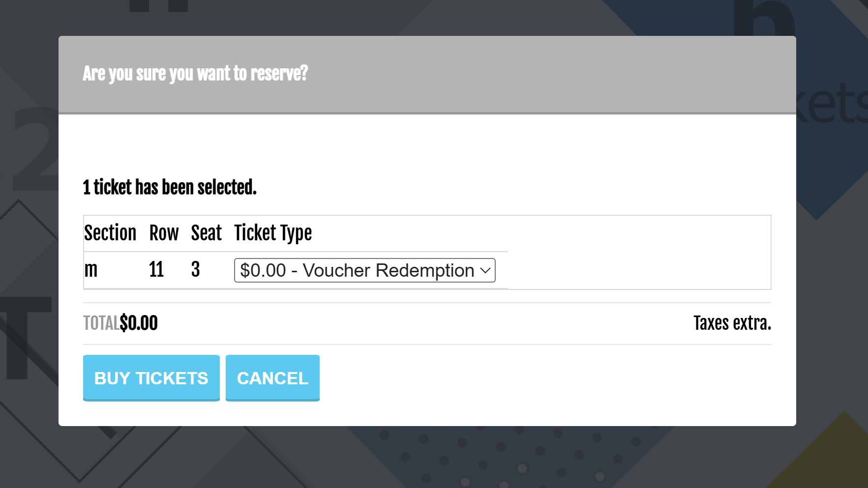Select the section value 'm' cell
Screen dimensions: 868x488
tap(91, 269)
